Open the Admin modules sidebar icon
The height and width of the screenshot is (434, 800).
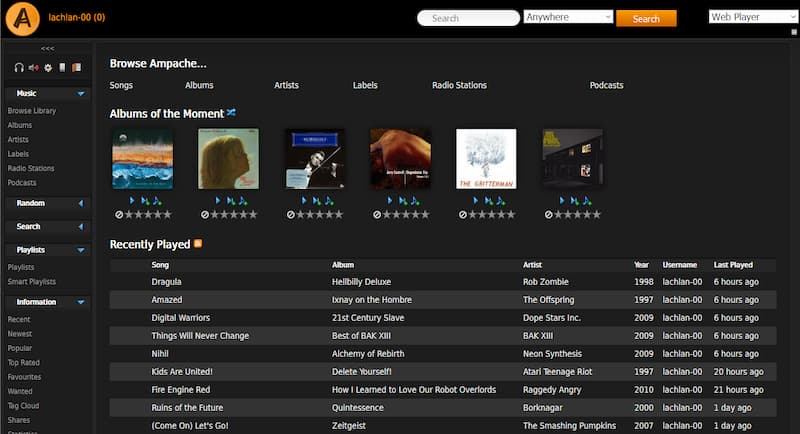(x=62, y=67)
